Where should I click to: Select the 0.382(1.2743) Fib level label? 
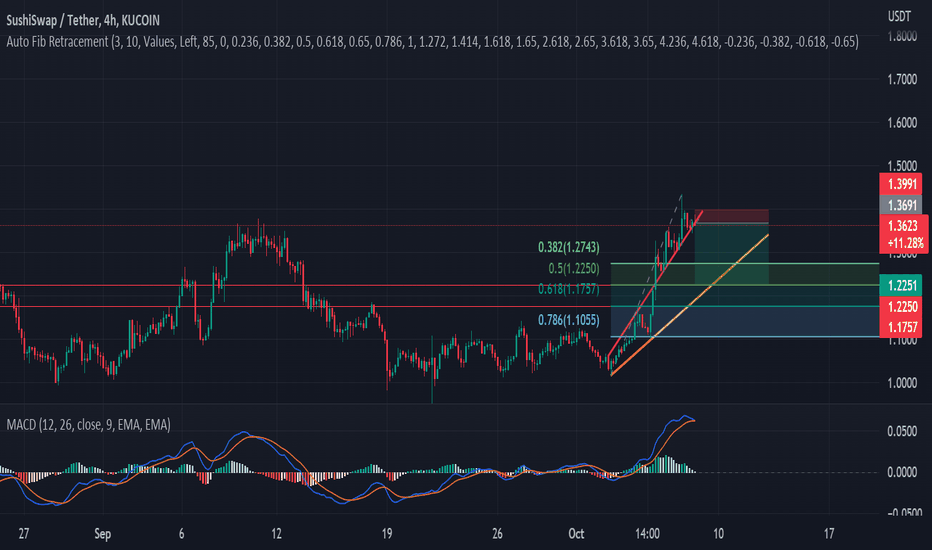[569, 247]
